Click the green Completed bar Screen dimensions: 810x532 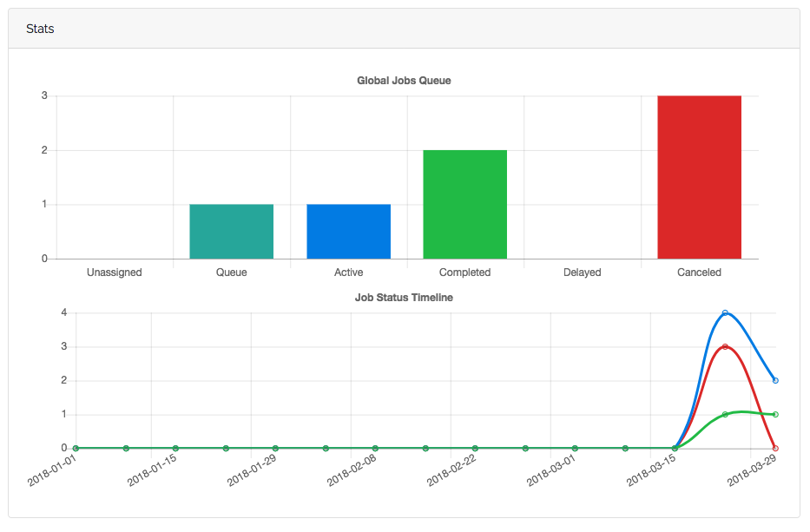[465, 205]
